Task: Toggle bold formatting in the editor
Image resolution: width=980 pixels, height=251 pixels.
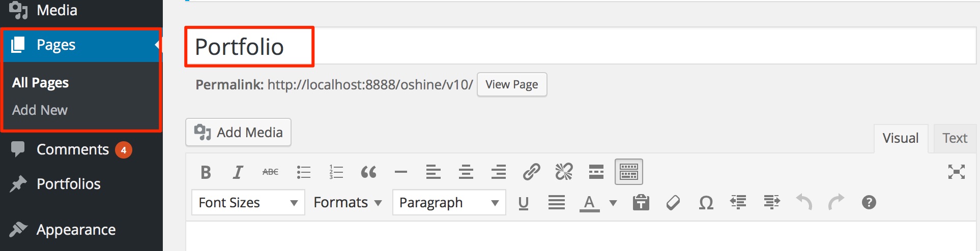Action: tap(206, 173)
